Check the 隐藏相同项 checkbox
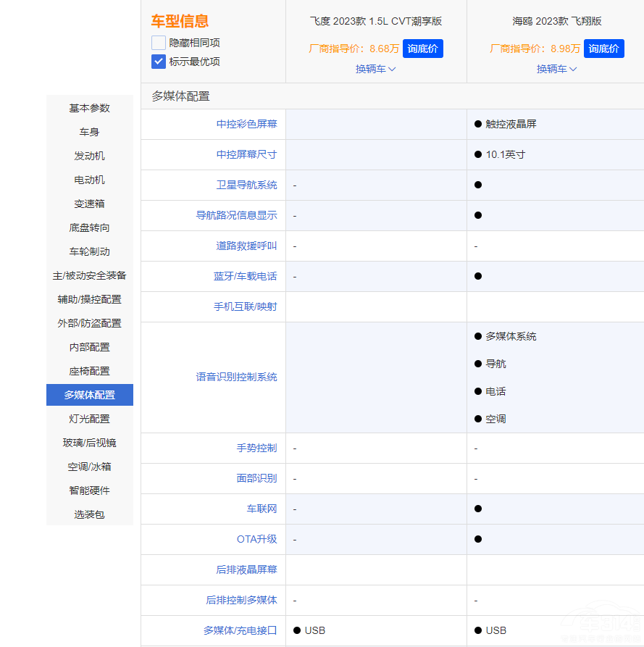644x647 pixels. 159,43
